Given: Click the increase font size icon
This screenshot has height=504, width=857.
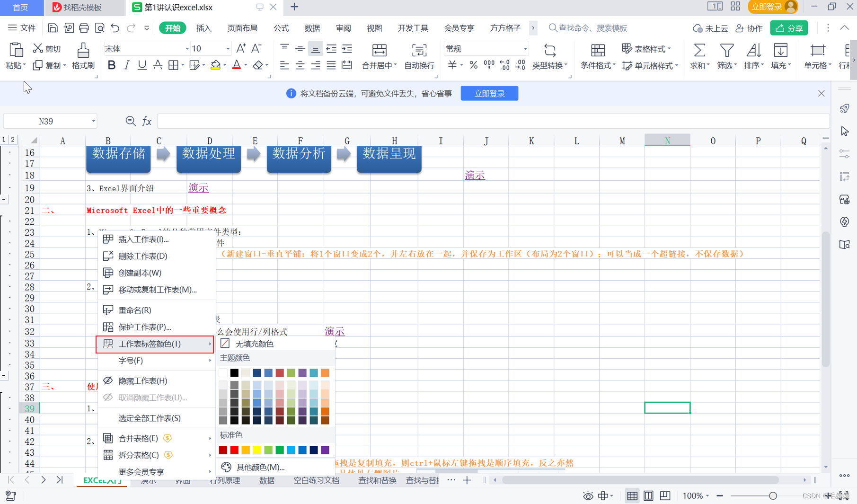Looking at the screenshot, I should (x=240, y=48).
